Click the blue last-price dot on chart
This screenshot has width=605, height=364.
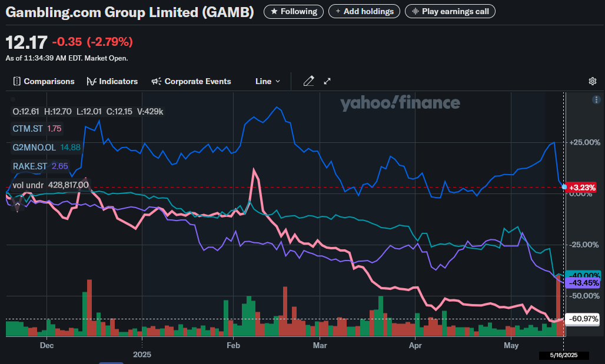pyautogui.click(x=564, y=187)
